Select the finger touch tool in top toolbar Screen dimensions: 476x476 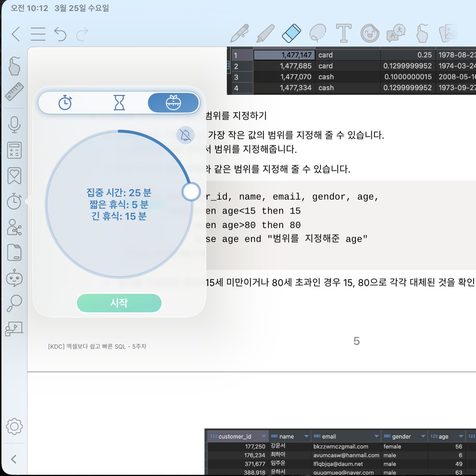pyautogui.click(x=422, y=33)
